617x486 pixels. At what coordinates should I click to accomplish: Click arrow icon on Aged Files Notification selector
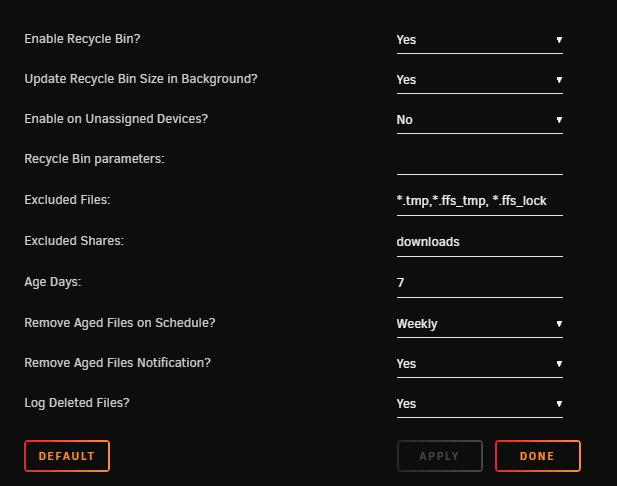(x=559, y=364)
